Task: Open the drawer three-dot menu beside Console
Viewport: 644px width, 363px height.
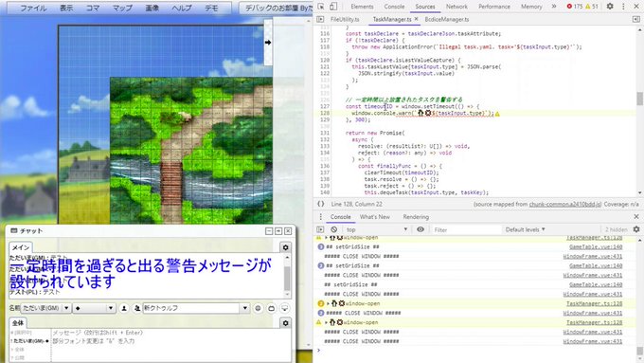Action: point(321,217)
